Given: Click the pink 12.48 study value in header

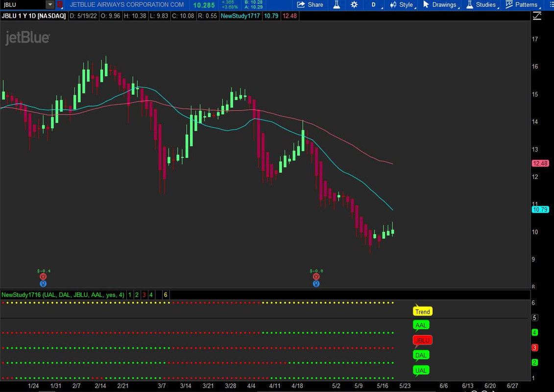Looking at the screenshot, I should pyautogui.click(x=289, y=16).
